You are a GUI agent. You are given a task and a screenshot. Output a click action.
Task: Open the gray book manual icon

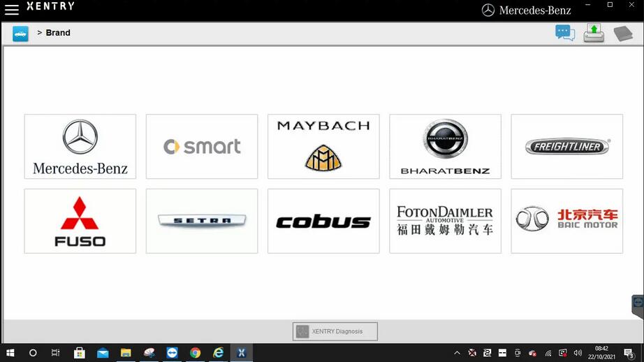(x=624, y=34)
